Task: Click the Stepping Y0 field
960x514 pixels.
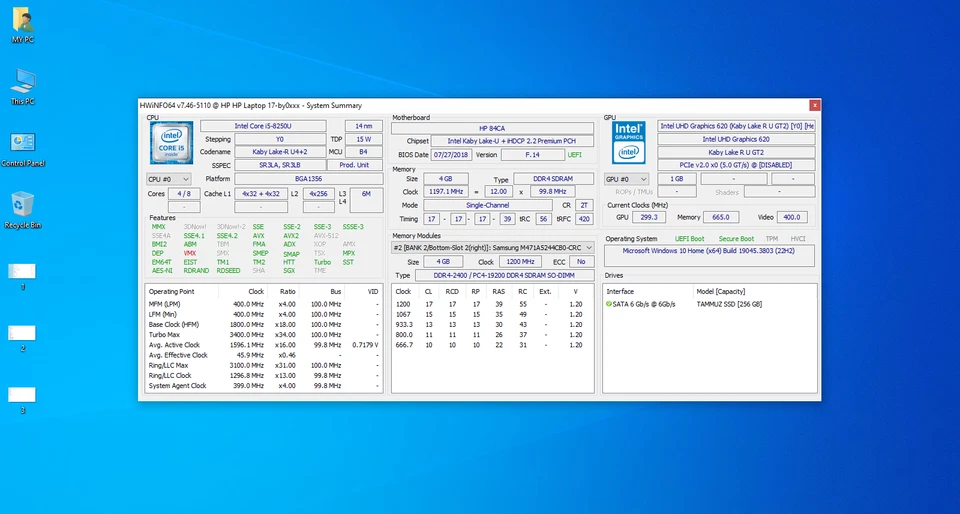Action: pos(280,139)
